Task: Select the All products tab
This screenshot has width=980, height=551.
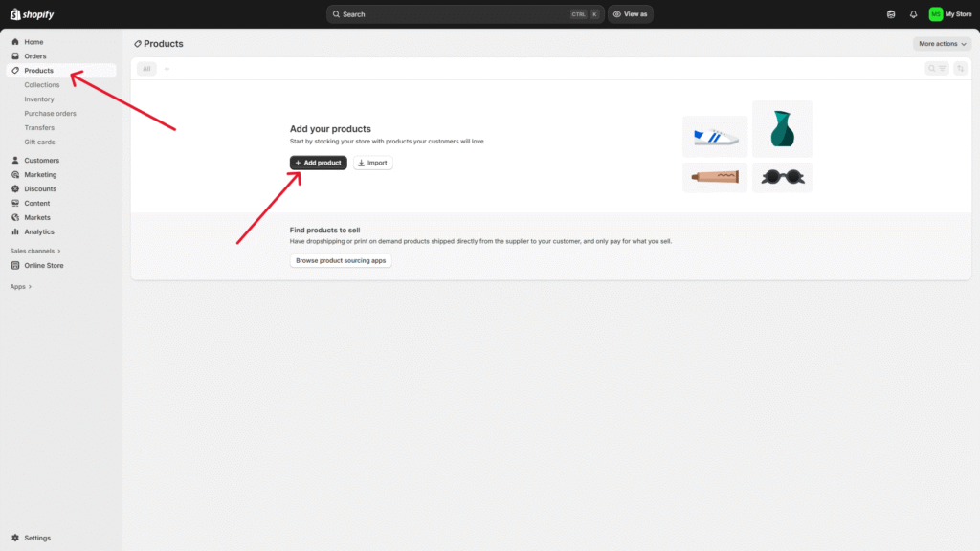Action: pos(146,69)
